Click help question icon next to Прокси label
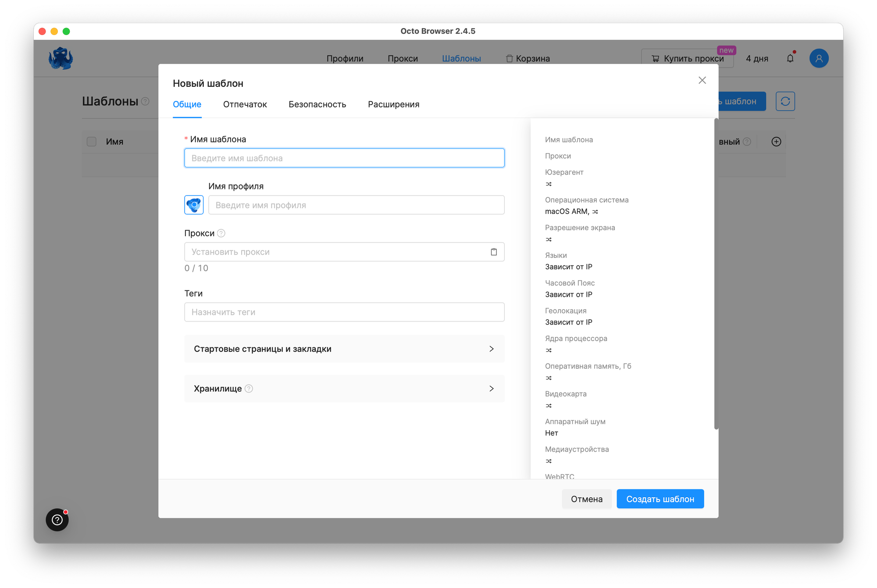877x588 pixels. (x=221, y=233)
